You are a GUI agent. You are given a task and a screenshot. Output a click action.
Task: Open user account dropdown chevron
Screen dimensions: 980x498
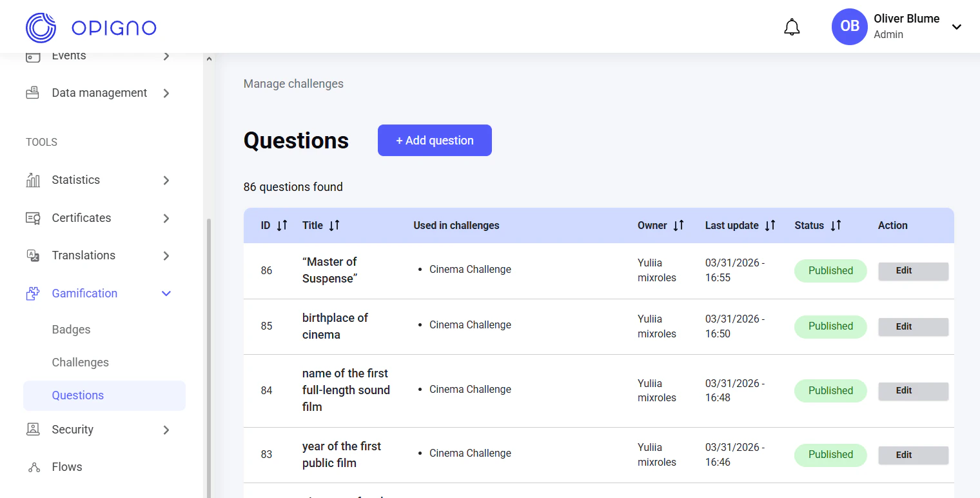click(957, 27)
